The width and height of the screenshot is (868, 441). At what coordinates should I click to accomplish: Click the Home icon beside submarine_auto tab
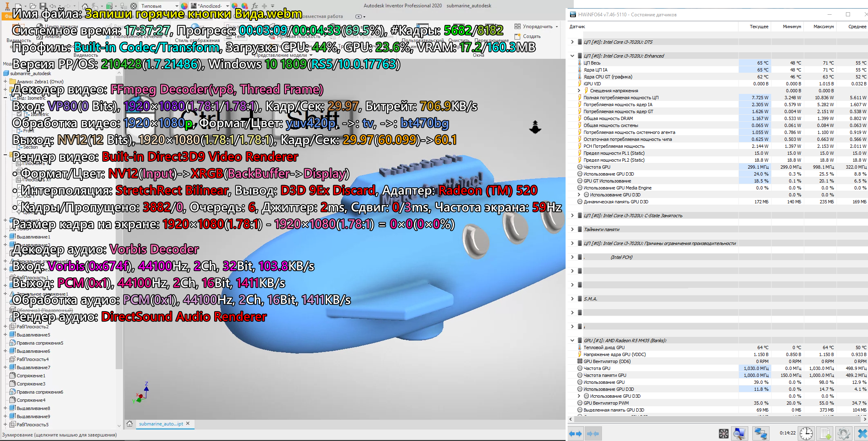(x=130, y=424)
